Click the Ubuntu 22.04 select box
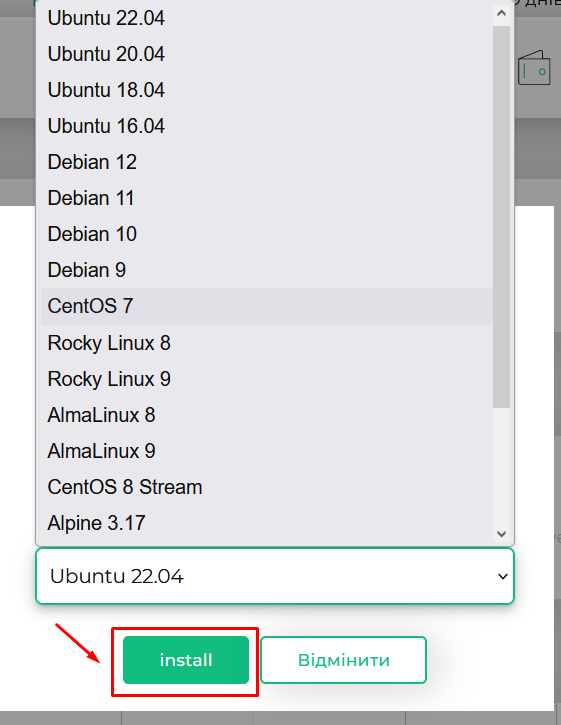Screen dimensions: 561x725 (275, 576)
